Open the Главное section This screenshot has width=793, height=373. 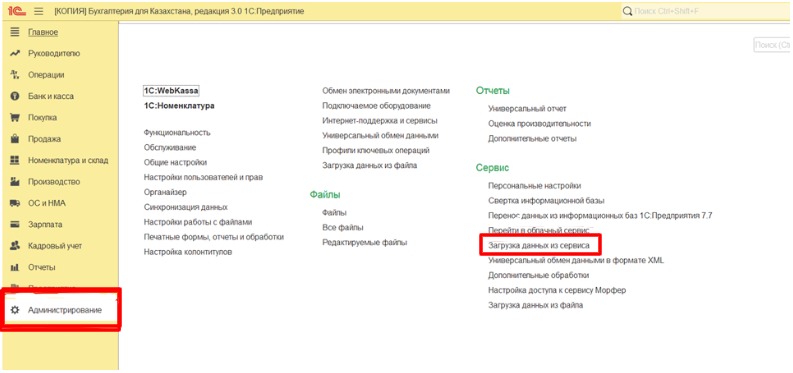(43, 32)
